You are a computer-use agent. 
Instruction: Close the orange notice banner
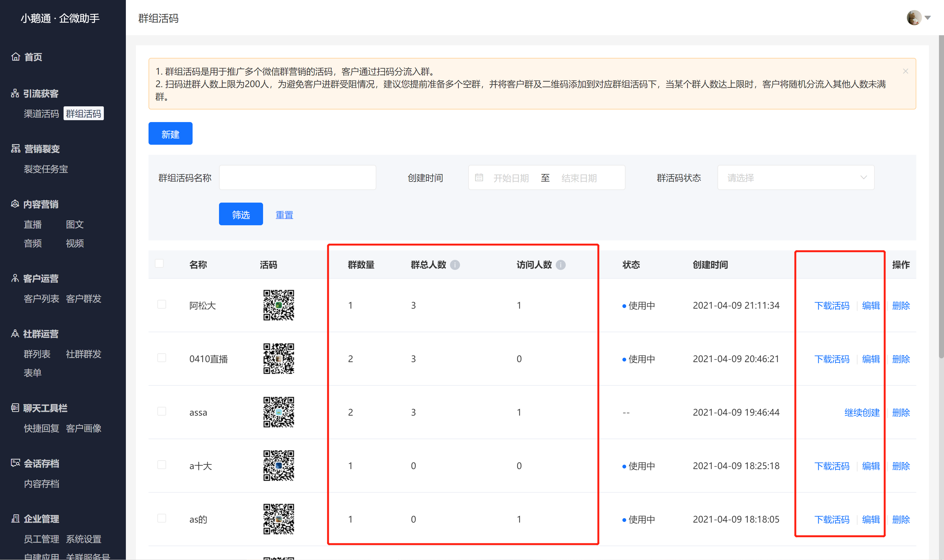click(x=906, y=71)
